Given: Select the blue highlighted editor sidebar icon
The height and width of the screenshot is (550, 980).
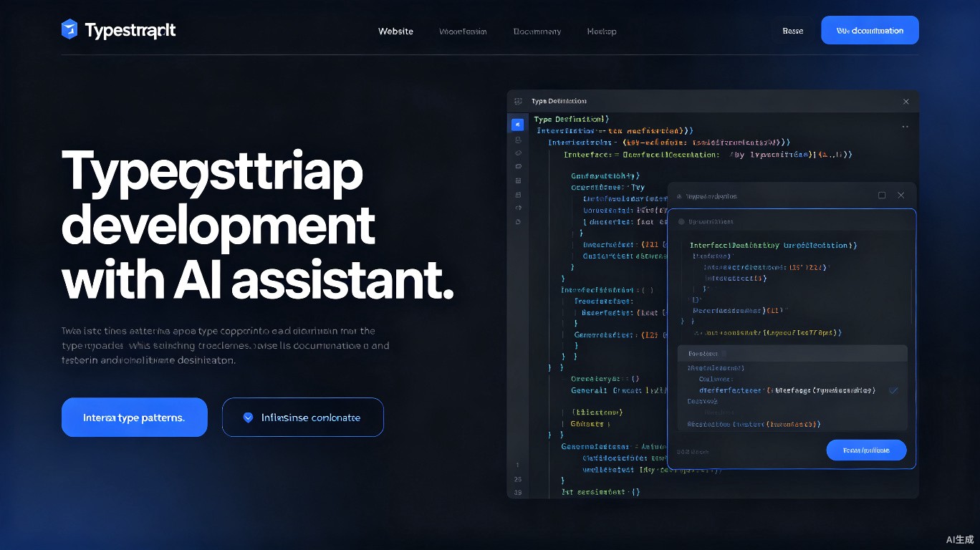Looking at the screenshot, I should tap(517, 124).
